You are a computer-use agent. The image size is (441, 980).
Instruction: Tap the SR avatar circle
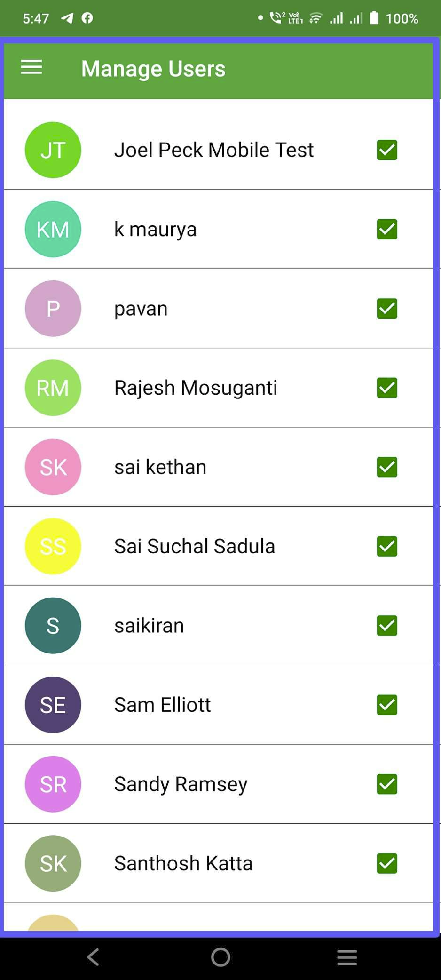pos(53,784)
